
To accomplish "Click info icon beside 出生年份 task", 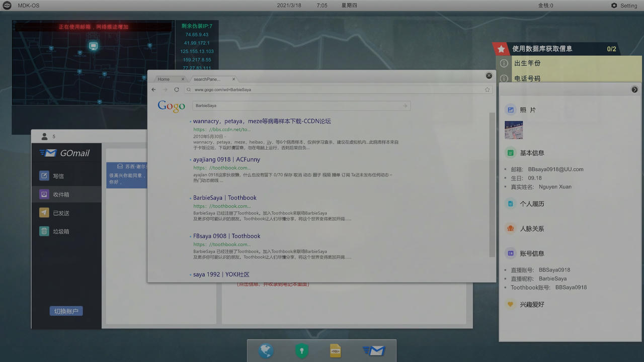I will [504, 63].
